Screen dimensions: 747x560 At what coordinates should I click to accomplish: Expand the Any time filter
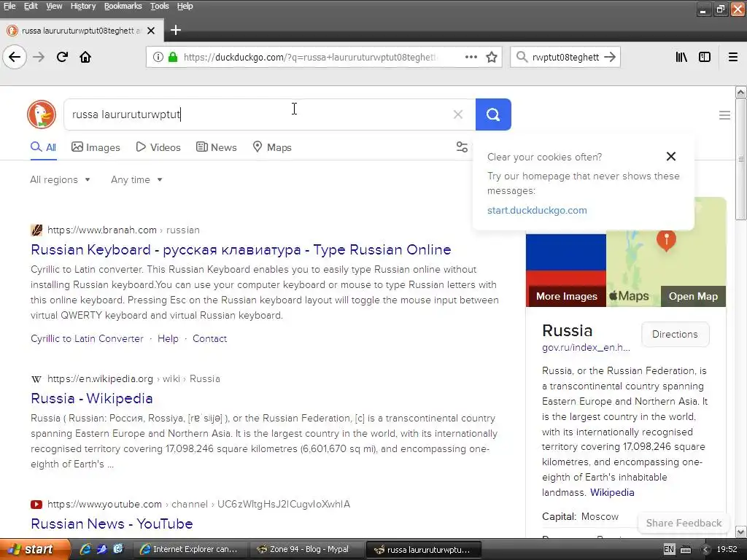click(136, 179)
